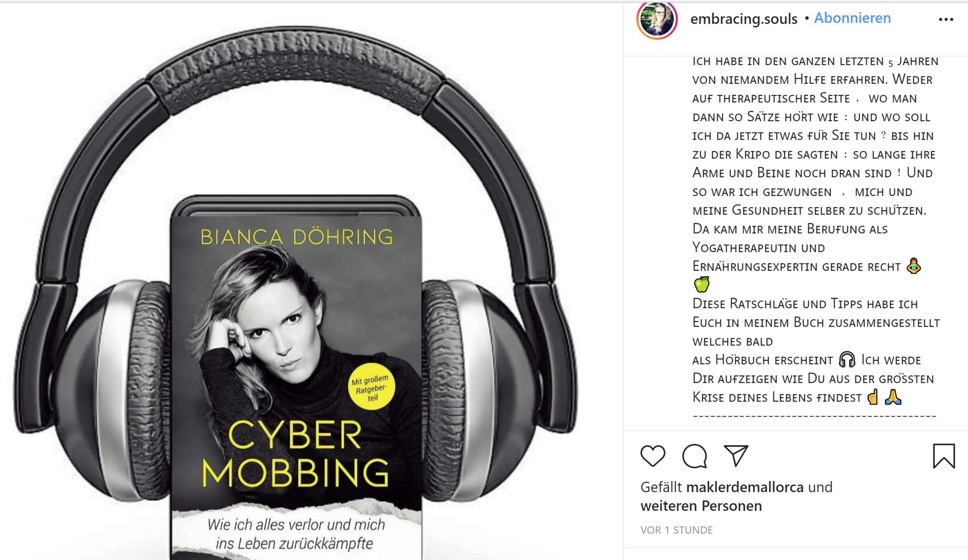
Task: Open the embracing.souls username link
Action: (744, 19)
